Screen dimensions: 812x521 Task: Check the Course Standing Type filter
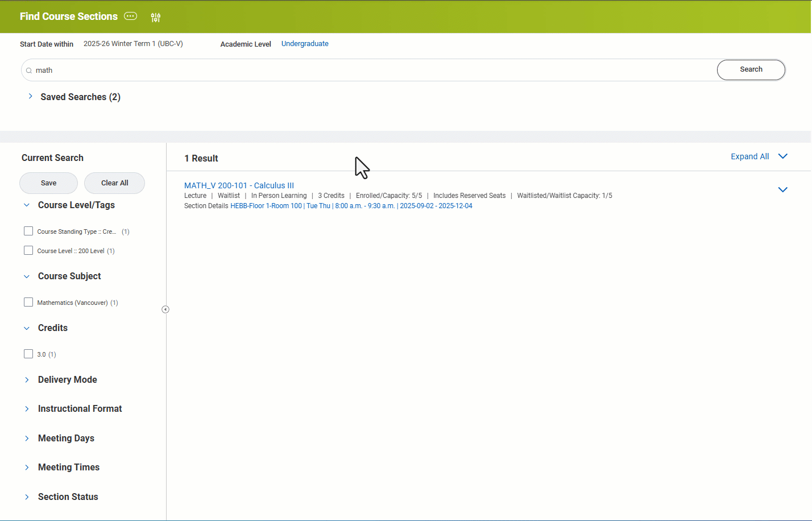[x=28, y=231]
